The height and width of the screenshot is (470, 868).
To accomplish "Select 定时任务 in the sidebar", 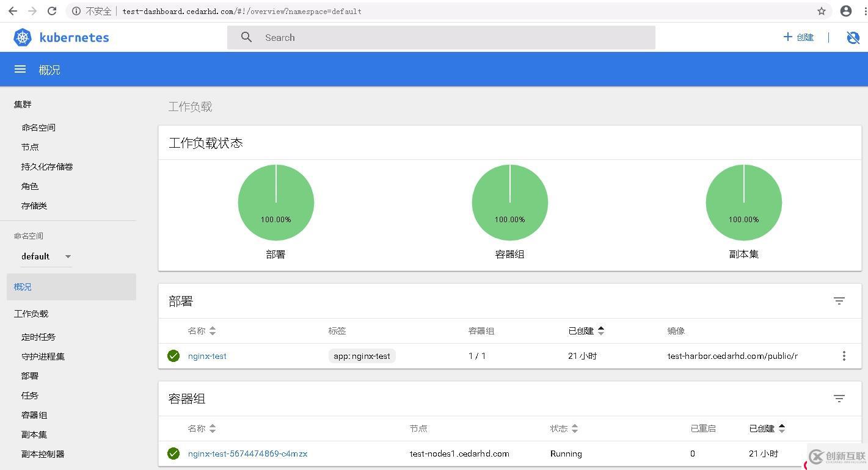I will tap(38, 337).
